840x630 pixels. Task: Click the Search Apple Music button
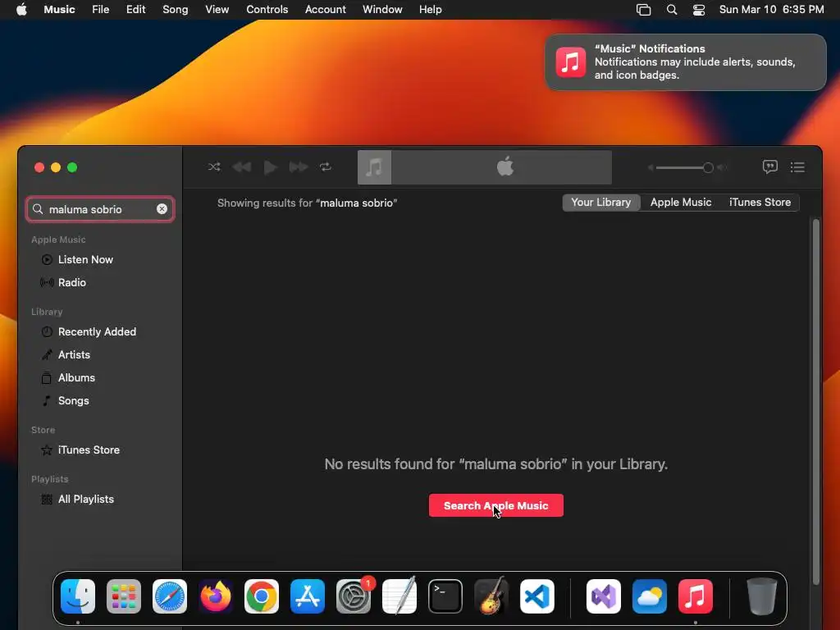(496, 505)
